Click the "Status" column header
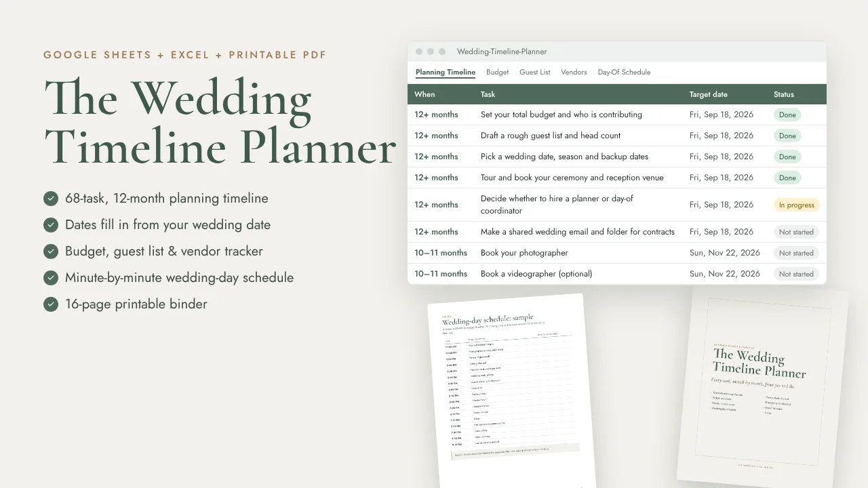Image resolution: width=868 pixels, height=488 pixels. point(784,94)
